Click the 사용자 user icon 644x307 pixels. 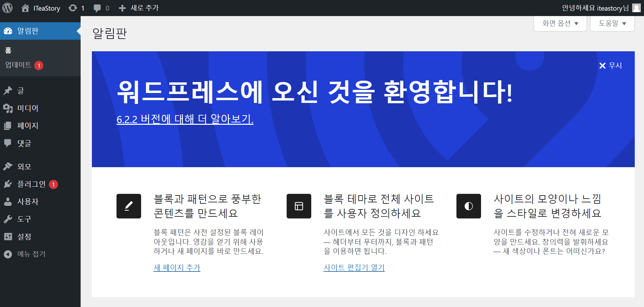8,202
